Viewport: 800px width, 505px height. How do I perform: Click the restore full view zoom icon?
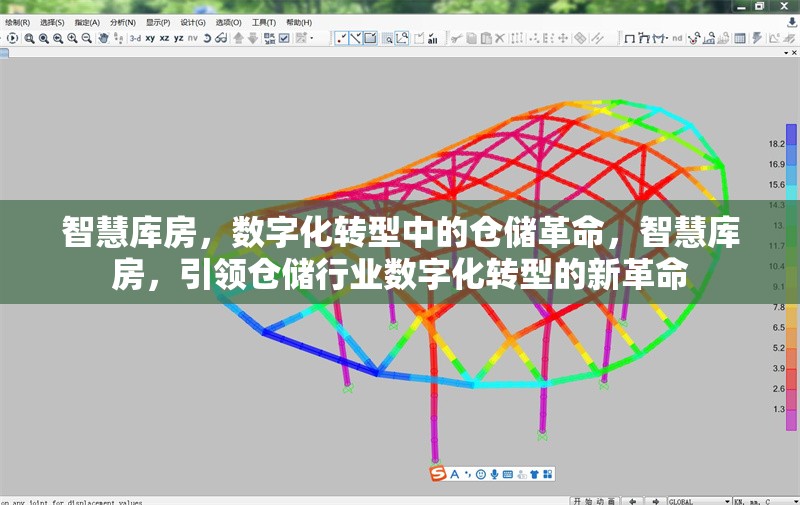click(x=44, y=38)
